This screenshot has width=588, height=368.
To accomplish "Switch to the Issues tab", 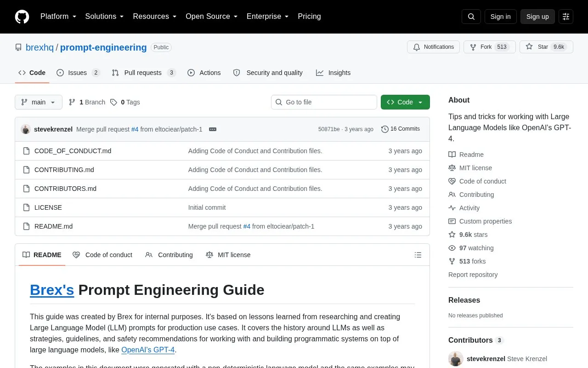I will tap(78, 73).
